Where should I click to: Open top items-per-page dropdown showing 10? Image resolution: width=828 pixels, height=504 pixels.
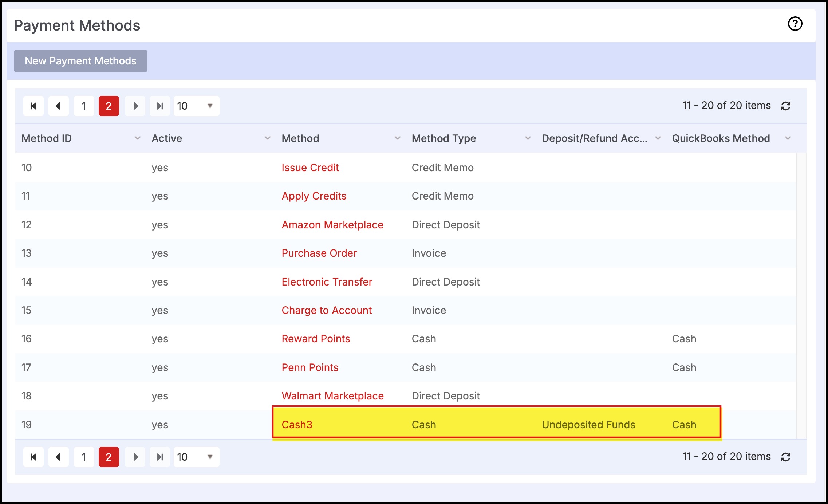[196, 106]
